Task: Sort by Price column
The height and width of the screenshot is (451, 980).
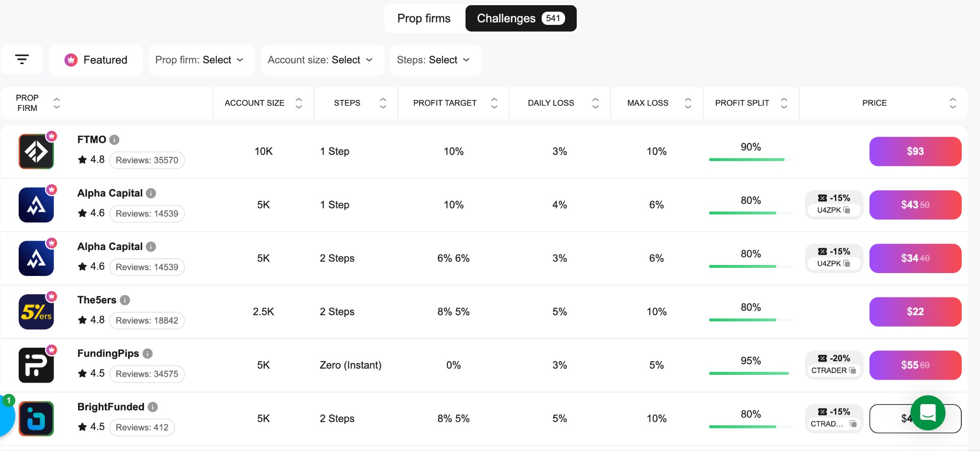Action: (953, 103)
